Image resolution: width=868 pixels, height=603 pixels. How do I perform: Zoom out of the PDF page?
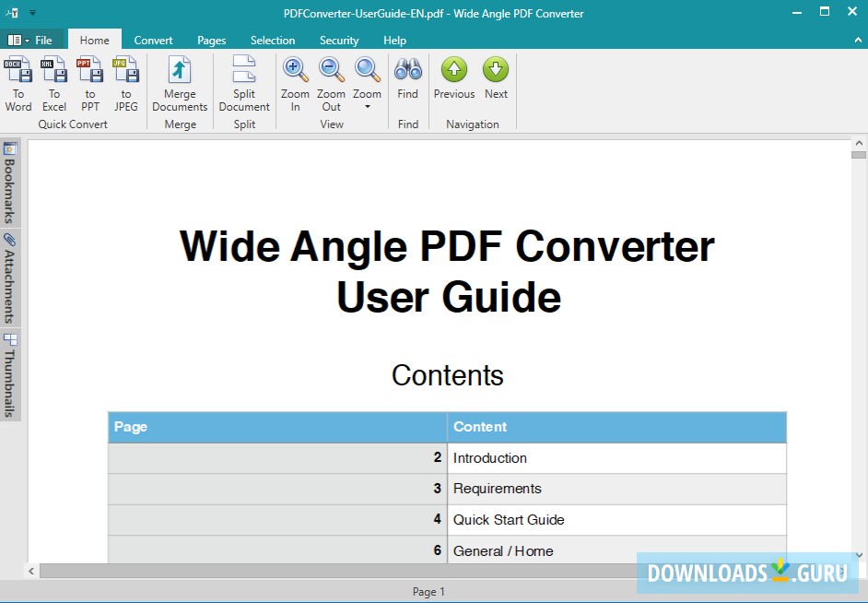[x=331, y=83]
